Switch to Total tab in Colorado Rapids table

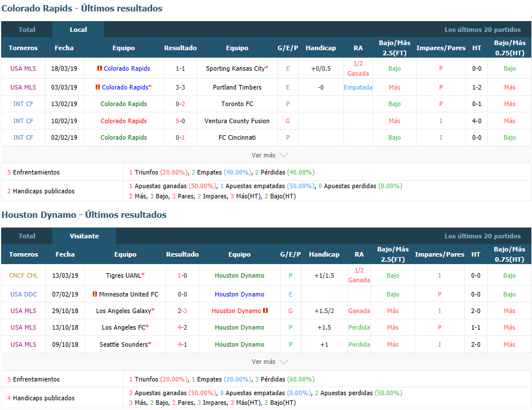coord(27,30)
